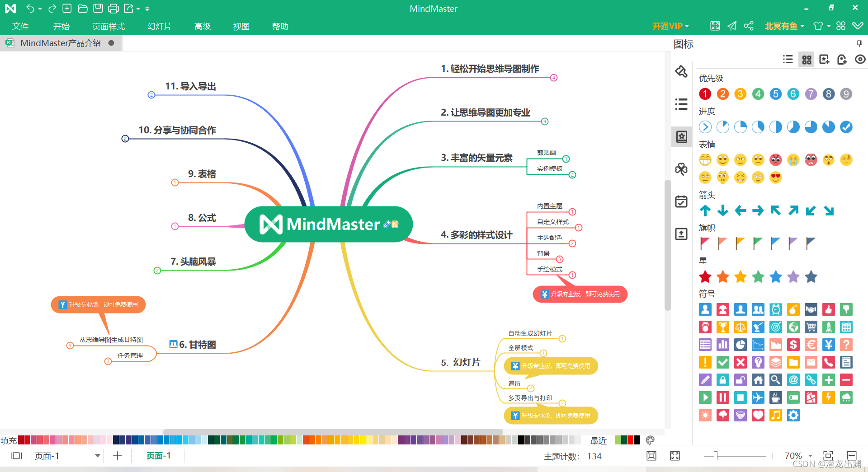This screenshot has height=472, width=868.
Task: Open the 高级 menu
Action: point(203,26)
